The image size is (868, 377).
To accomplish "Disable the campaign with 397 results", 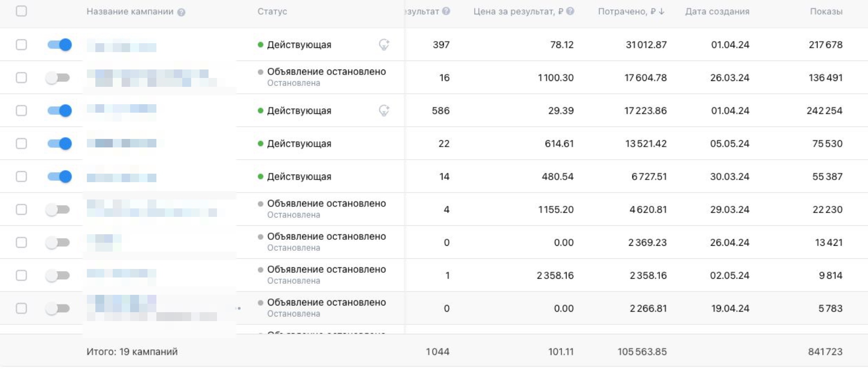I will pos(59,45).
